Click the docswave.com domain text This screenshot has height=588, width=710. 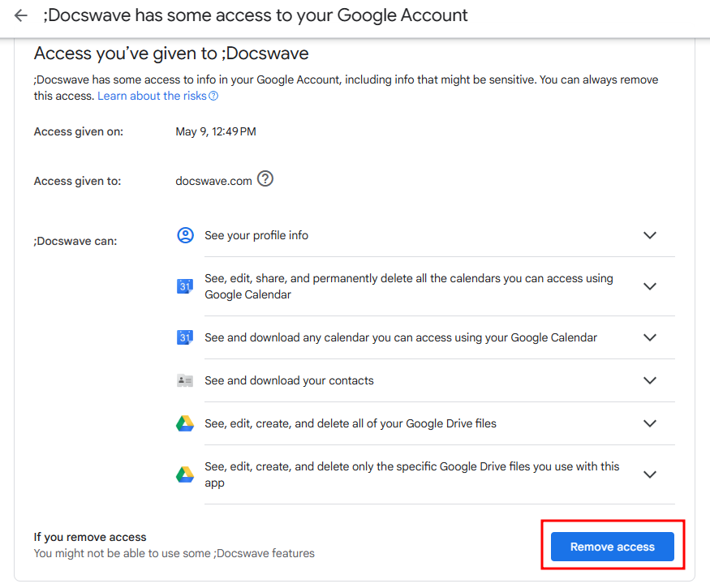point(213,181)
